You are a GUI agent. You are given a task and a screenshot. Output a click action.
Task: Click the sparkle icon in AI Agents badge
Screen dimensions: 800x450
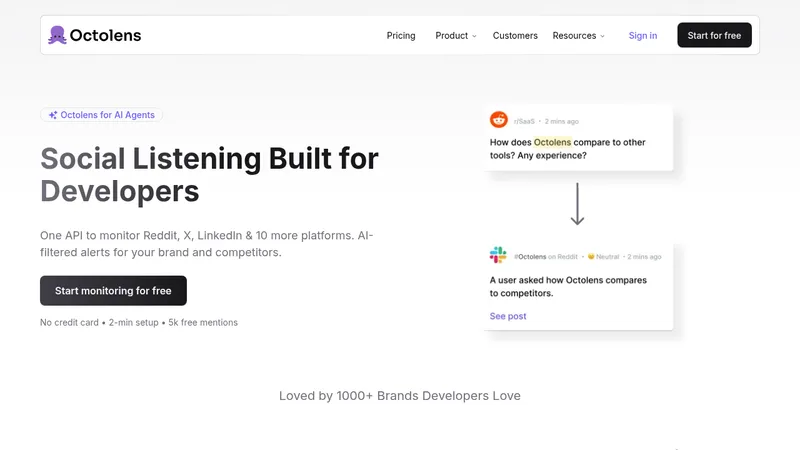pos(53,115)
